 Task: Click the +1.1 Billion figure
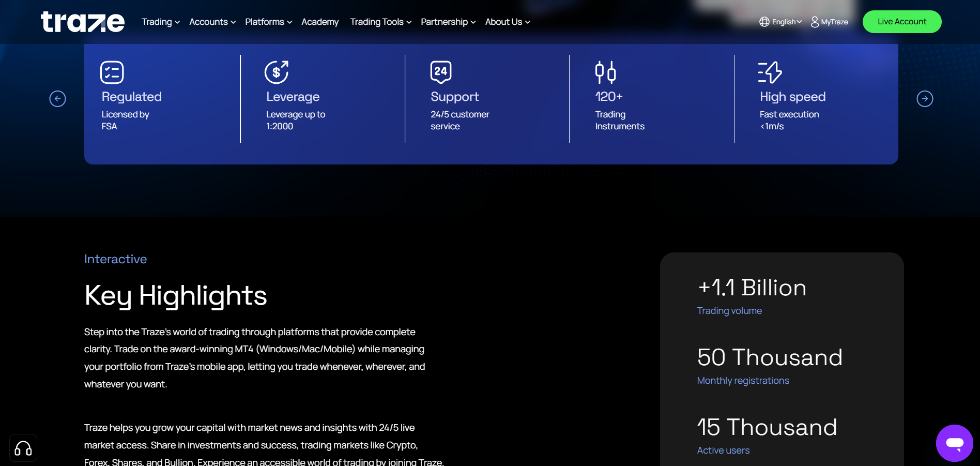(752, 288)
